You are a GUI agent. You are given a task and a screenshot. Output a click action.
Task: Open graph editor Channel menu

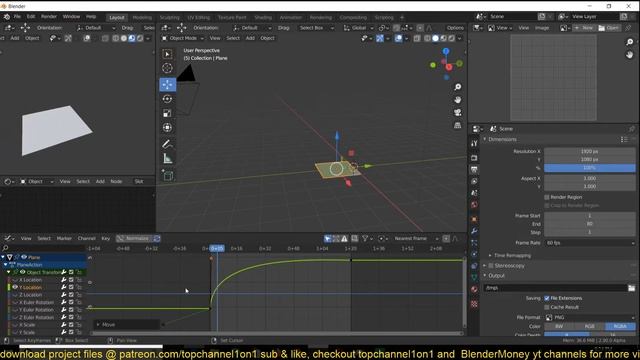point(86,238)
